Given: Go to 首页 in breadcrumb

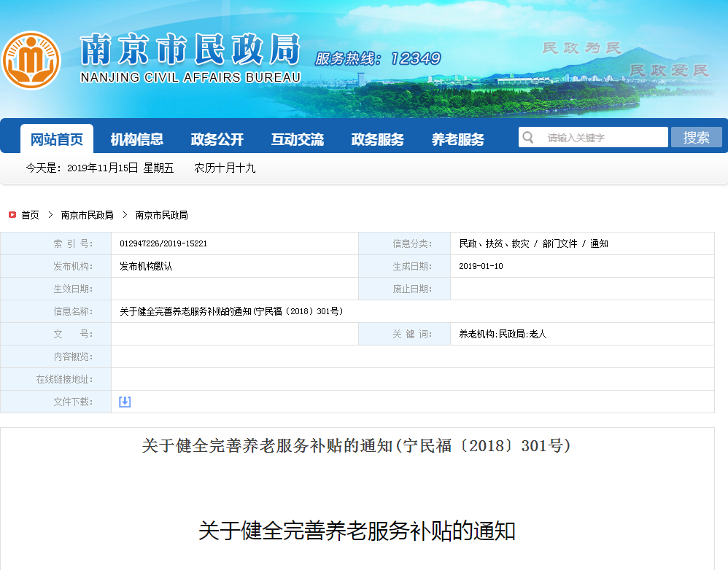Looking at the screenshot, I should pos(30,215).
